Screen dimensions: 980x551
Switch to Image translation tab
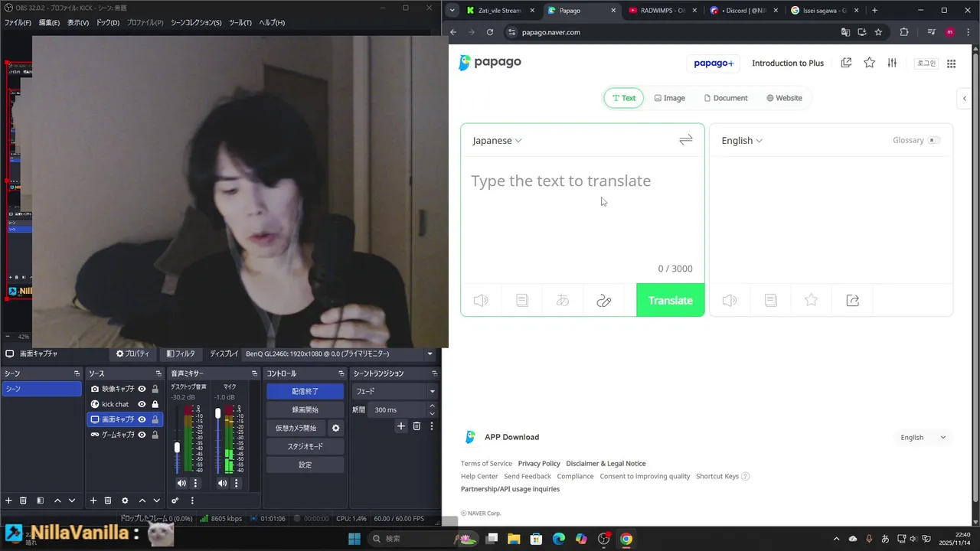(669, 98)
